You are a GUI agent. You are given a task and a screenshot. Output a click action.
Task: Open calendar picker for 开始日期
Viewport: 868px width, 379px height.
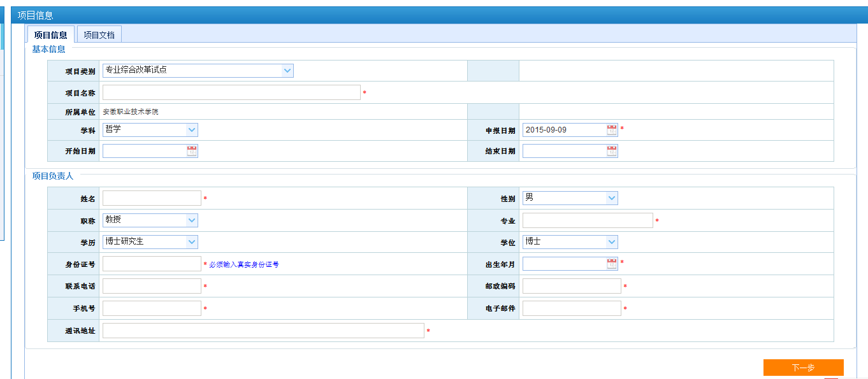coord(192,151)
